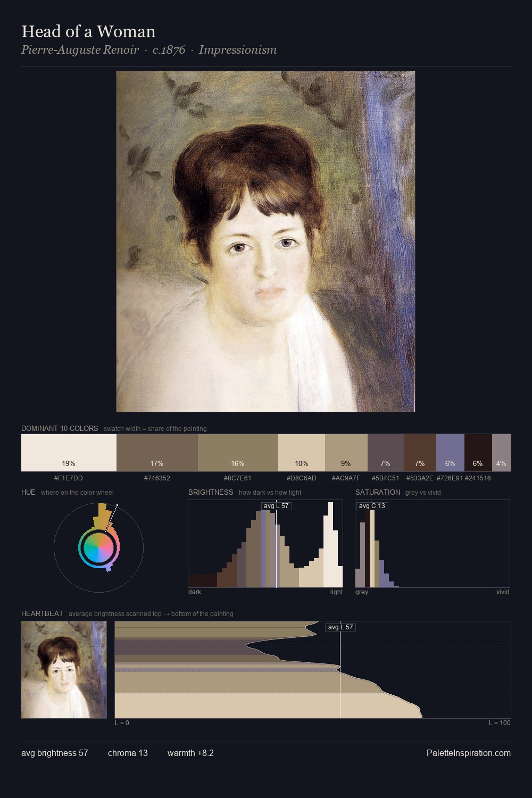
Task: Click the 'dark' axis label under brightness
Action: pos(195,592)
